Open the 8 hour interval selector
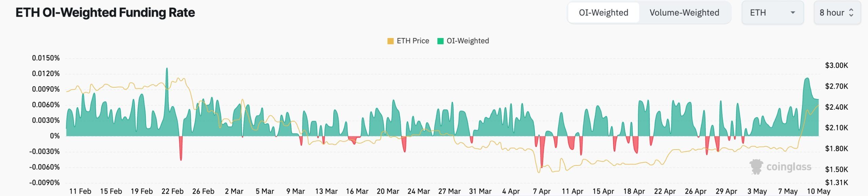 pos(837,13)
